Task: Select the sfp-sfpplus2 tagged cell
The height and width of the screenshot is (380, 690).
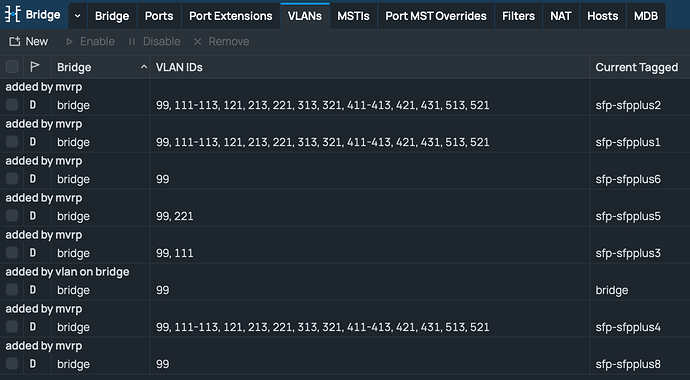Action: 628,105
